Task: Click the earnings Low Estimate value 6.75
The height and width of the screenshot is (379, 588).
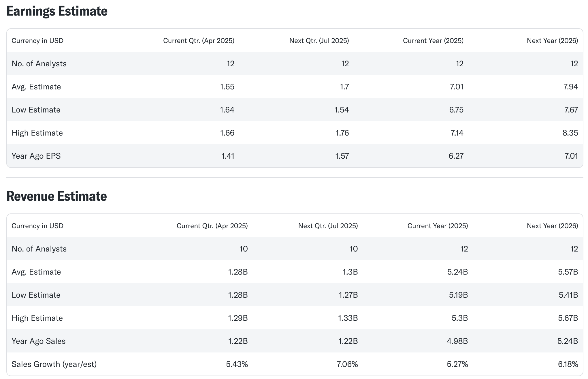Action: click(456, 110)
